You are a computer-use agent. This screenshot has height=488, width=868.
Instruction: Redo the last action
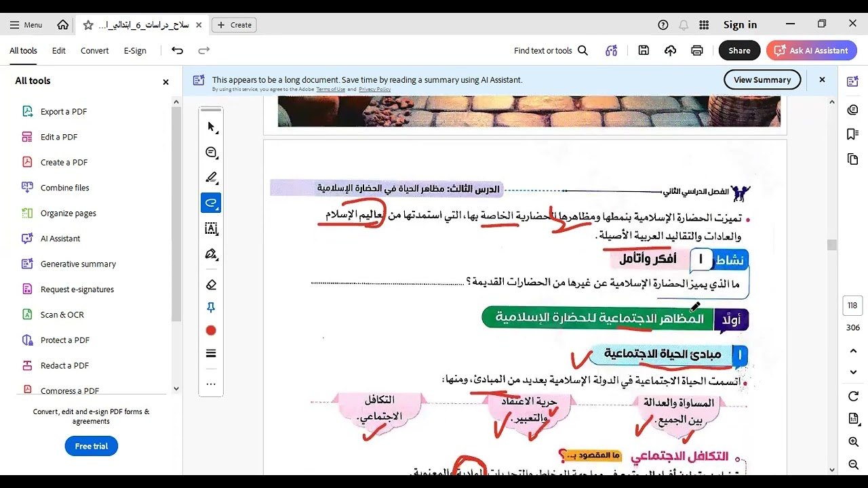pos(203,51)
